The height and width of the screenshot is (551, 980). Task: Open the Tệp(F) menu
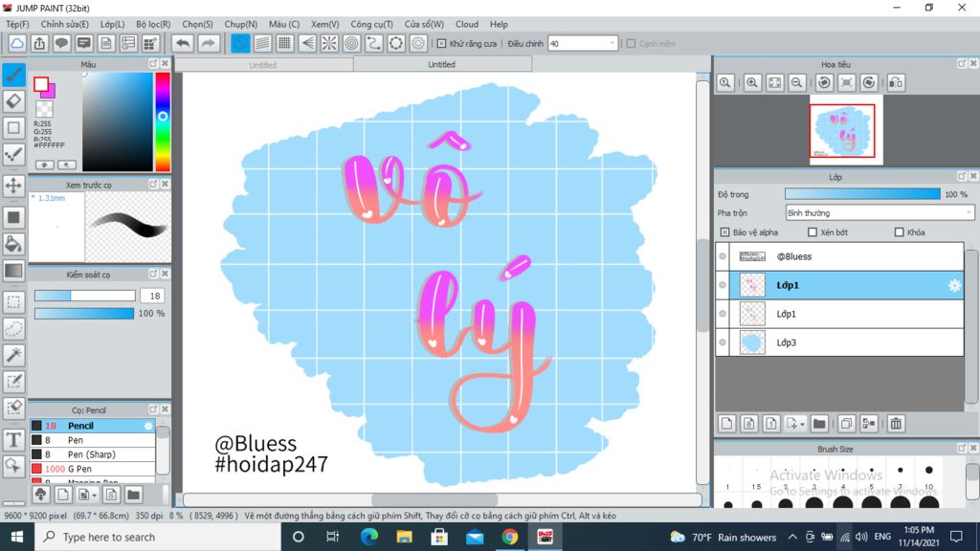[x=17, y=24]
